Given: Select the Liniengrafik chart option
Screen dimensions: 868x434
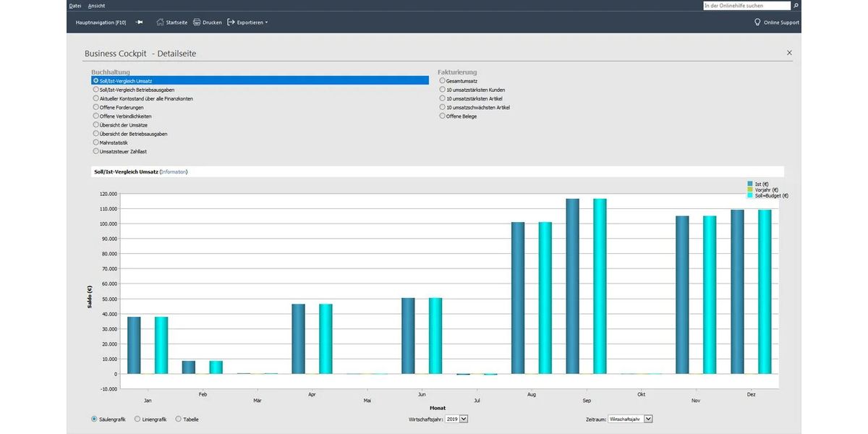Looking at the screenshot, I should 138,419.
